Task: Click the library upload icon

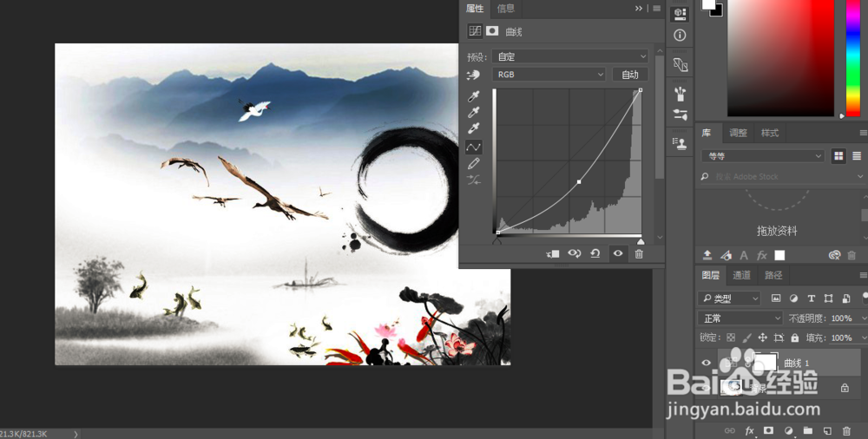Action: click(x=707, y=255)
